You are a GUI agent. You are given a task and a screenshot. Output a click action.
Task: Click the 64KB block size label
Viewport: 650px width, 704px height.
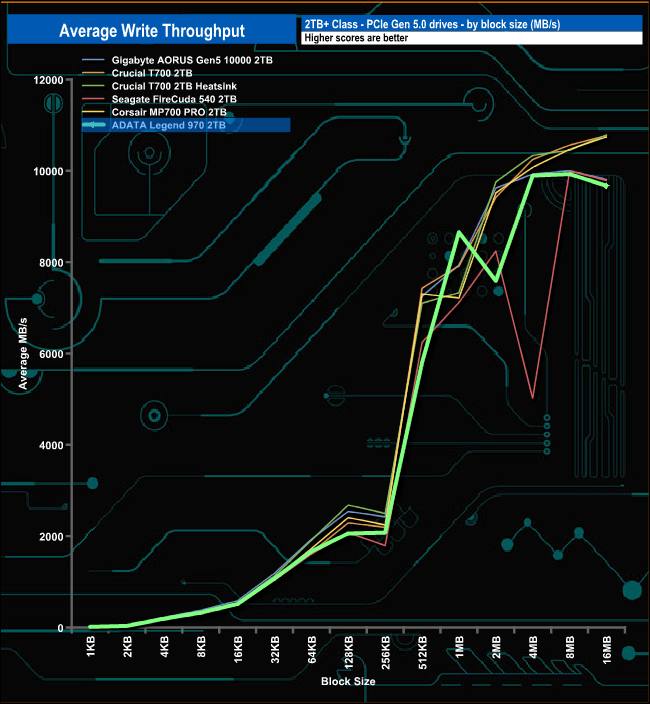[x=312, y=649]
